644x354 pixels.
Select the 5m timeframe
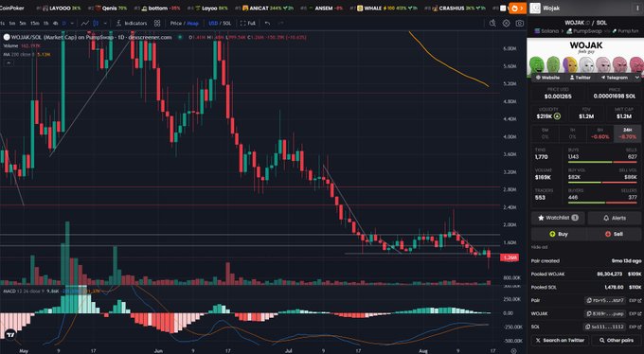pos(23,24)
